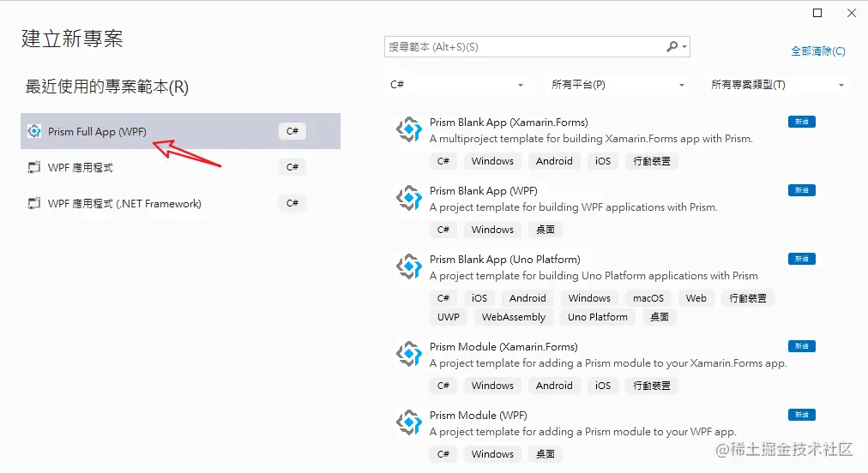Screen dimensions: 868x473
Task: Click the Uno Platform tag chip
Action: point(597,317)
